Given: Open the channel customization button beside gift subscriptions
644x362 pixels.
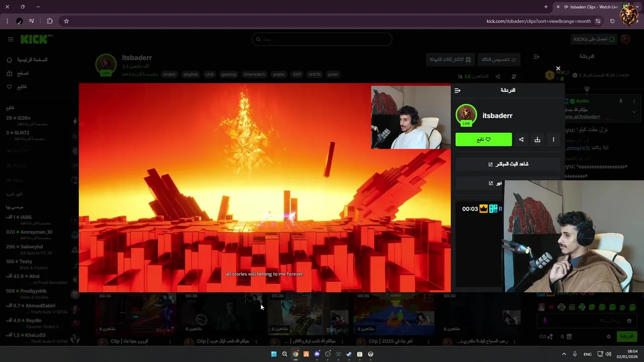Looking at the screenshot, I should (499, 59).
